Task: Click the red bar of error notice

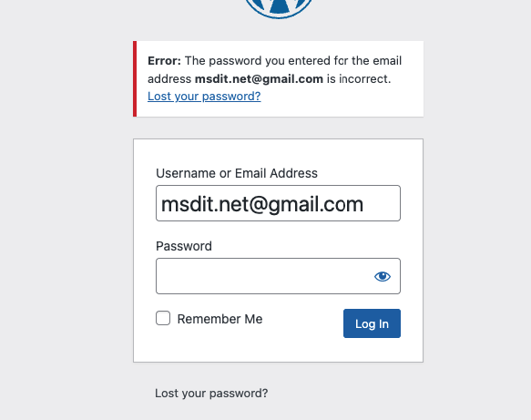Action: 135,79
